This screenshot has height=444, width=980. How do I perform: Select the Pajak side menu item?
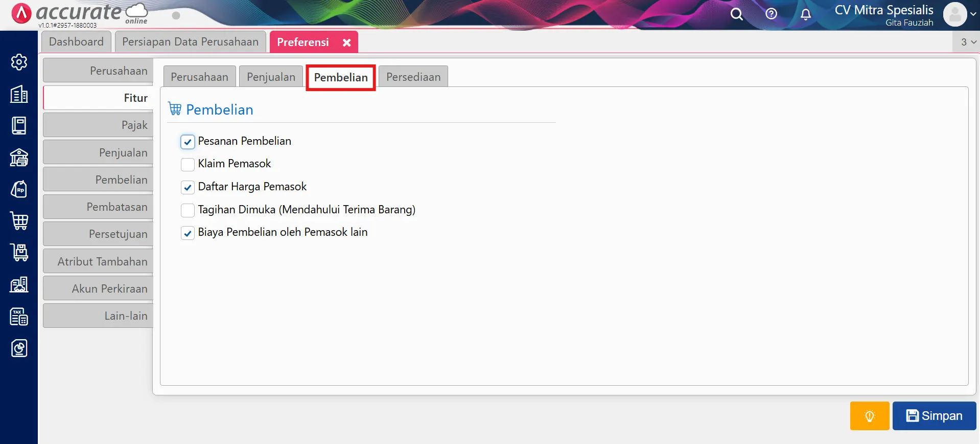(98, 125)
